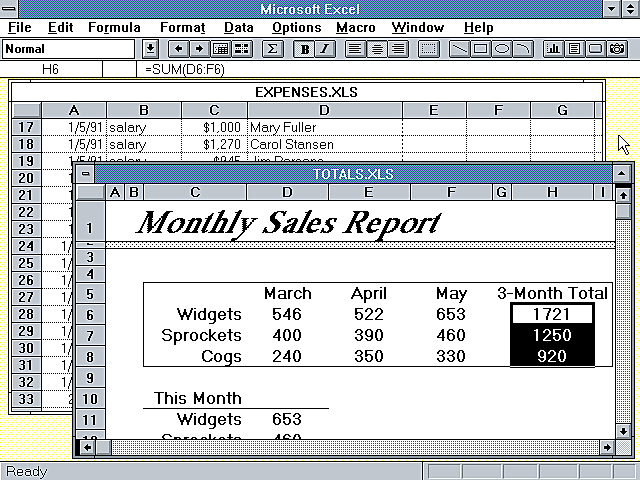Click the Widgets March value 546
The height and width of the screenshot is (480, 640).
[x=287, y=314]
